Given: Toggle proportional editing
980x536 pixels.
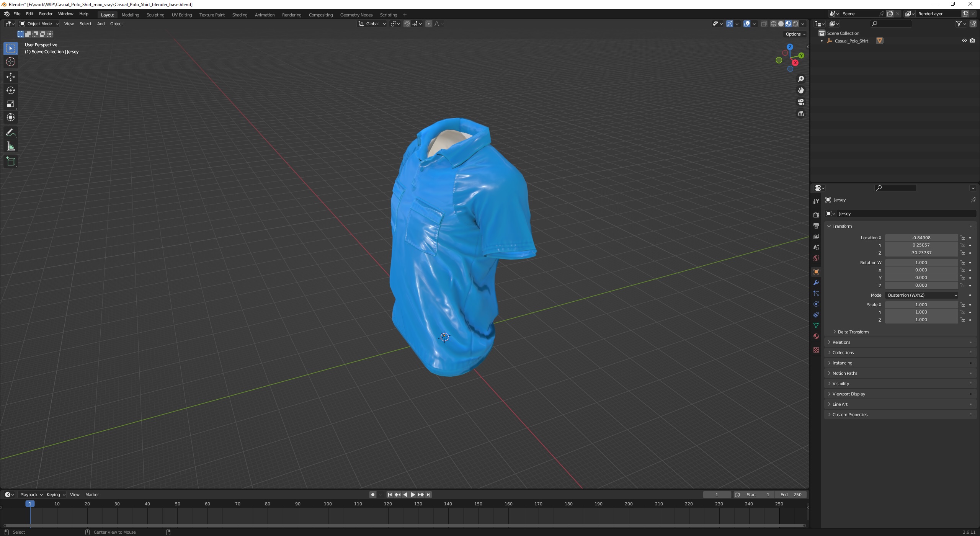Looking at the screenshot, I should coord(429,24).
